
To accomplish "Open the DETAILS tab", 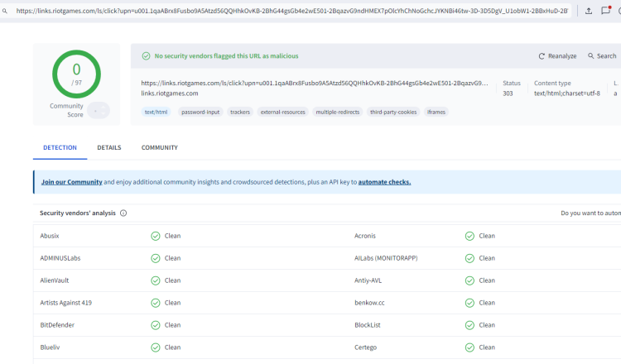I will [109, 147].
